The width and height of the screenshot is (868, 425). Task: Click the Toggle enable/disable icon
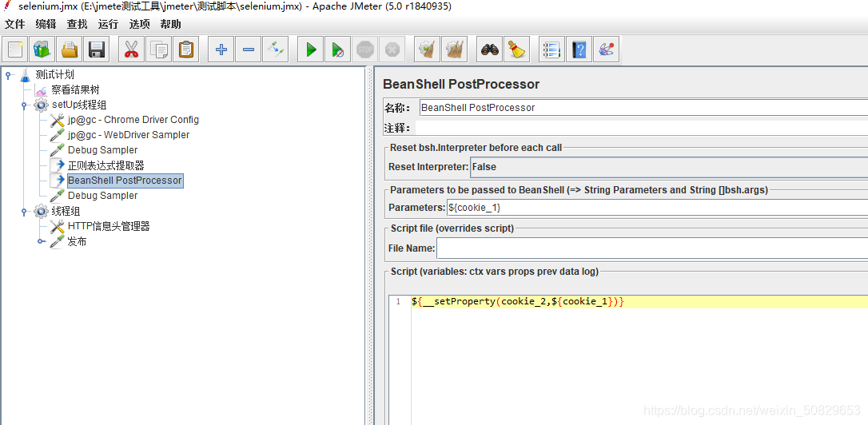275,50
